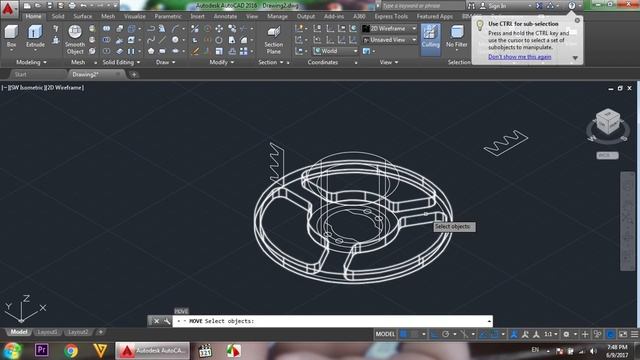Open the workspace switching gear icon
640x360 pixels.
pyautogui.click(x=566, y=334)
